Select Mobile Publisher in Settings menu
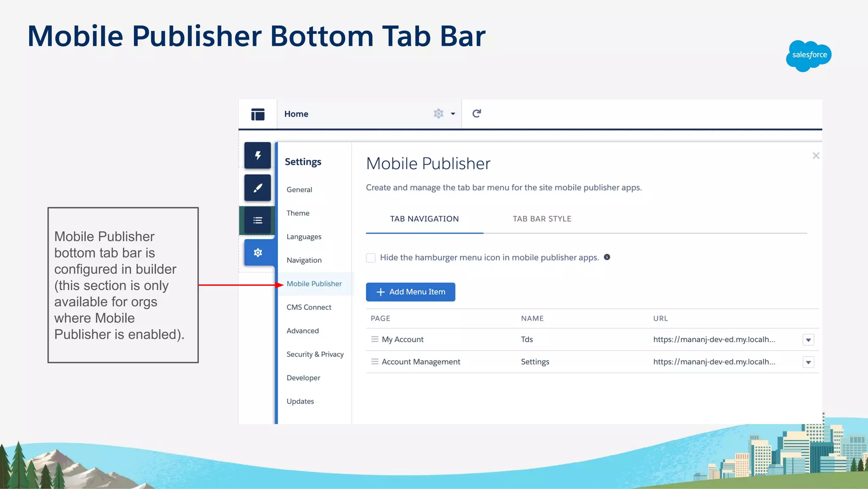This screenshot has height=489, width=868. [x=314, y=284]
